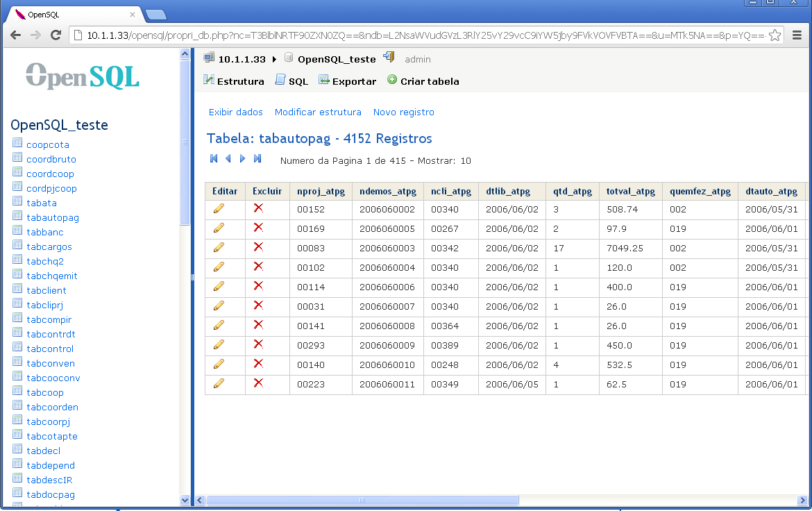Delete the record with nproj_atpg 00031
The image size is (812, 511).
[x=258, y=305]
